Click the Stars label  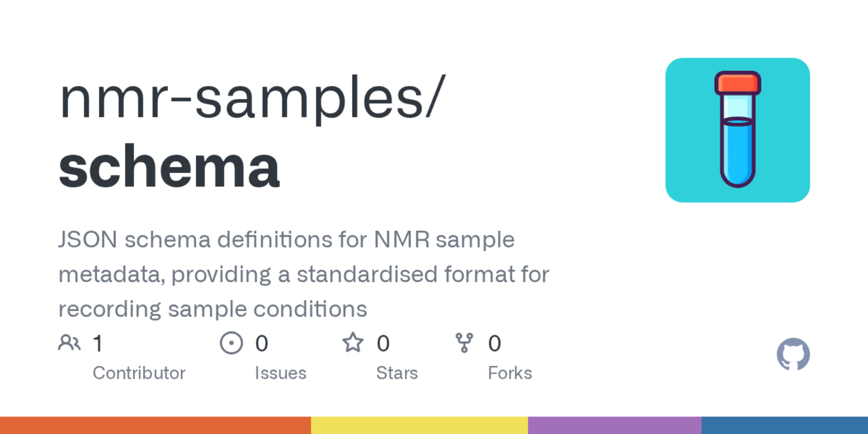point(397,373)
